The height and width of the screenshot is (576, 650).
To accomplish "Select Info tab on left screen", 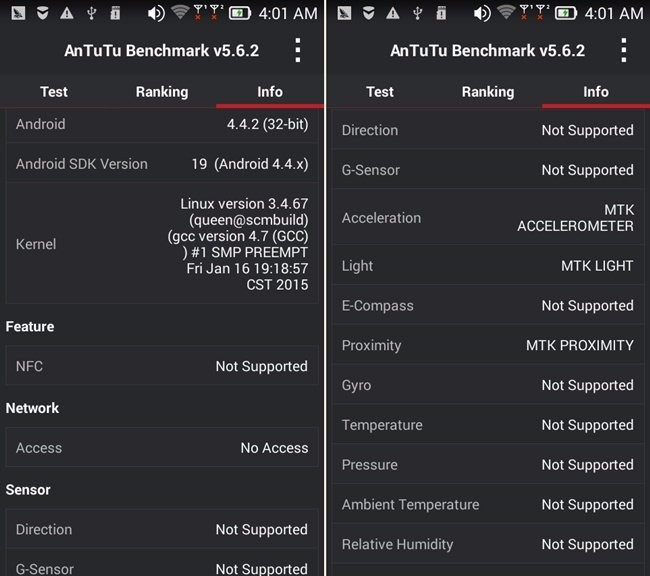I will point(270,91).
